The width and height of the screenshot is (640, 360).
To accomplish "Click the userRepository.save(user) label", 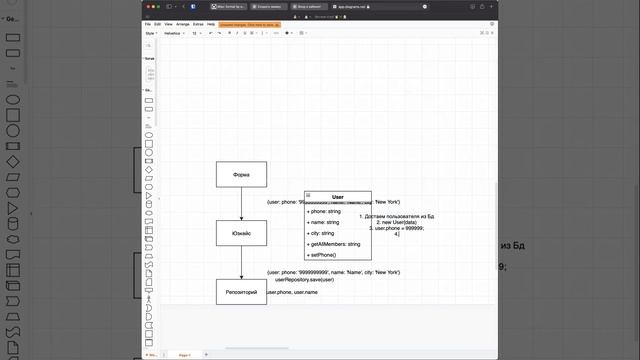I will [304, 280].
